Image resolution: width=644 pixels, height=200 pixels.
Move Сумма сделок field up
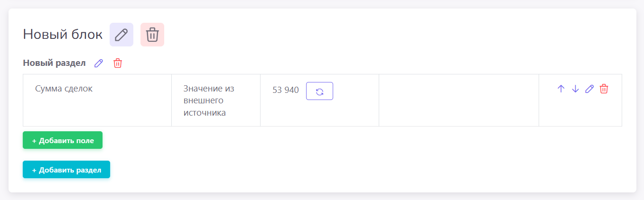561,89
